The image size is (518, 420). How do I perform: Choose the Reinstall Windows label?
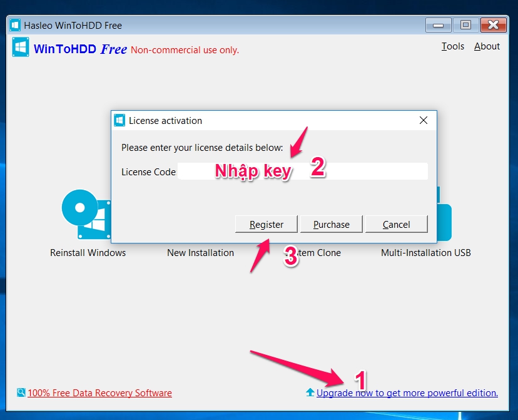(x=88, y=253)
